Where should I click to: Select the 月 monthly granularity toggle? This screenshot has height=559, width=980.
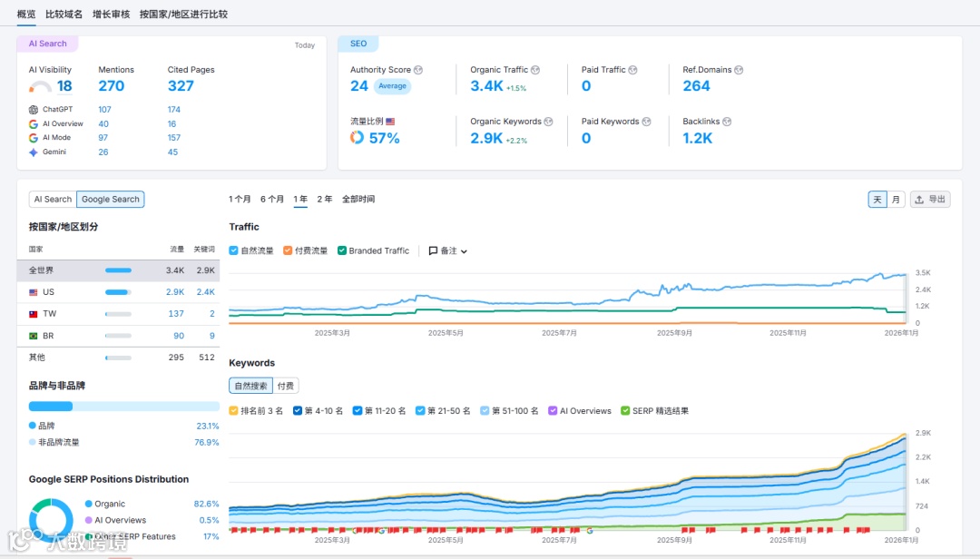point(896,200)
